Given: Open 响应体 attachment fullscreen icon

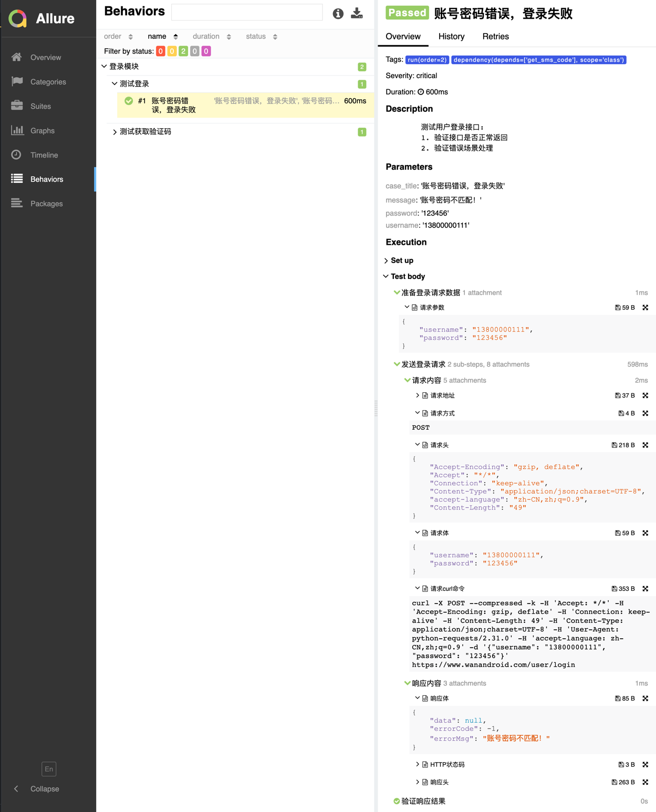Looking at the screenshot, I should pyautogui.click(x=645, y=699).
